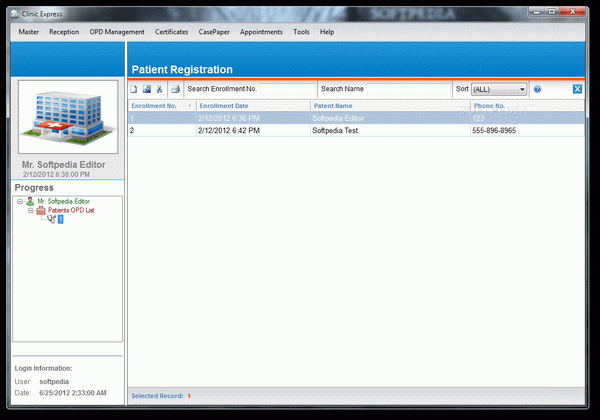Click the Selected Record status text
600x420 pixels.
[x=157, y=396]
